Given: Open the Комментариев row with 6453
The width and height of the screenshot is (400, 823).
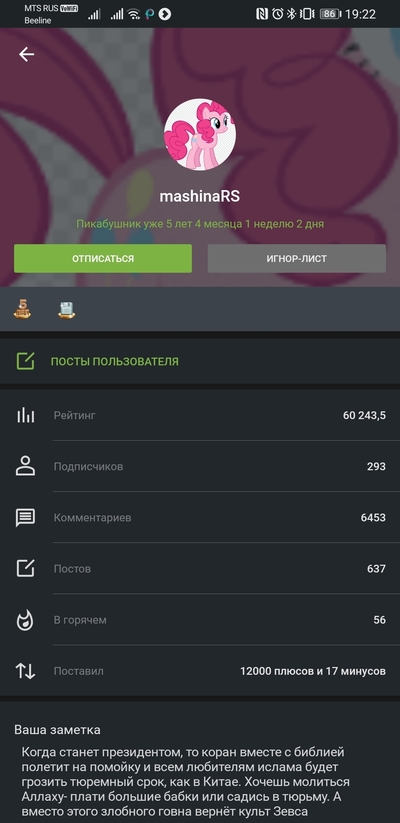Looking at the screenshot, I should [200, 518].
